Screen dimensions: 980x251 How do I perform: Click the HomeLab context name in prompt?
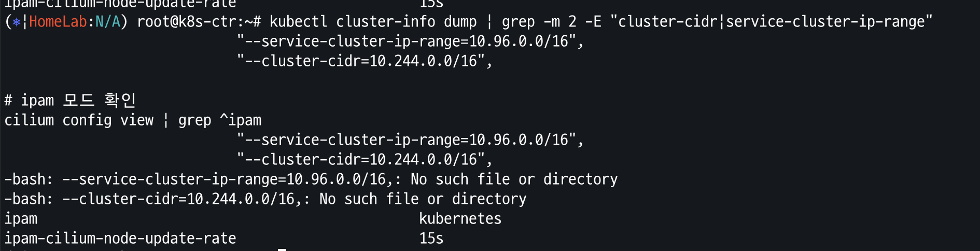(58, 22)
